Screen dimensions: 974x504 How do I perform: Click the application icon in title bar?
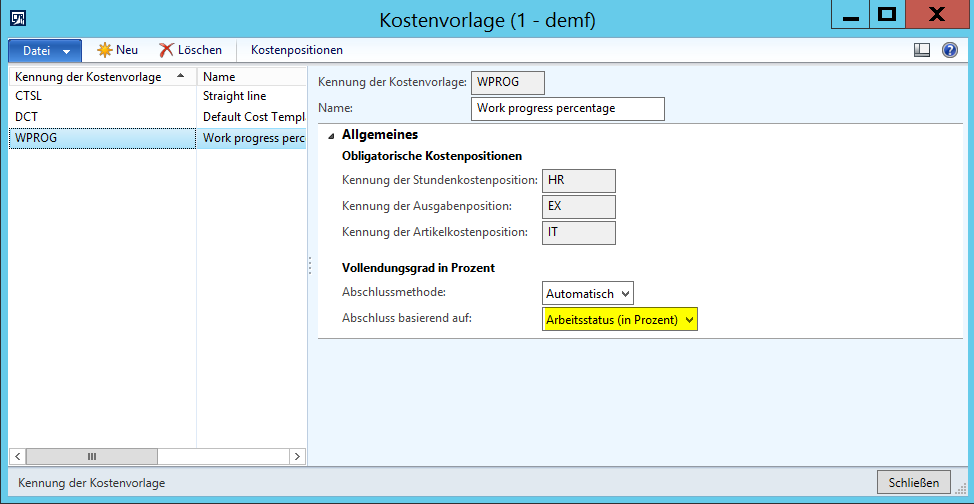tap(18, 16)
